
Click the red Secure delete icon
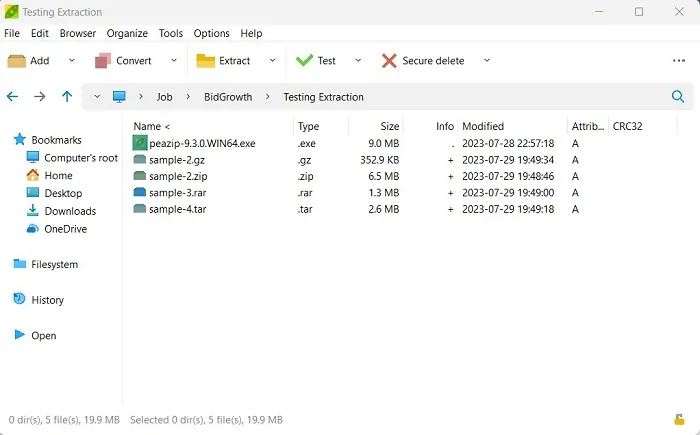pos(389,61)
